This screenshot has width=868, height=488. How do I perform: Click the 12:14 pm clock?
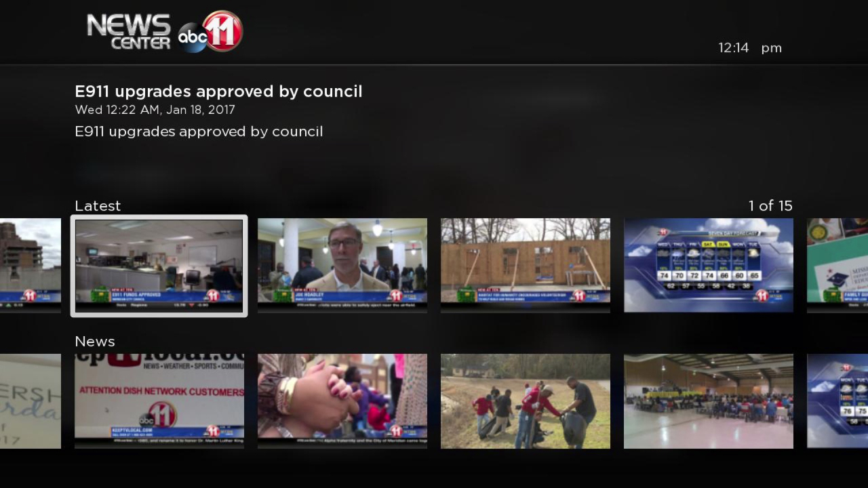(750, 48)
